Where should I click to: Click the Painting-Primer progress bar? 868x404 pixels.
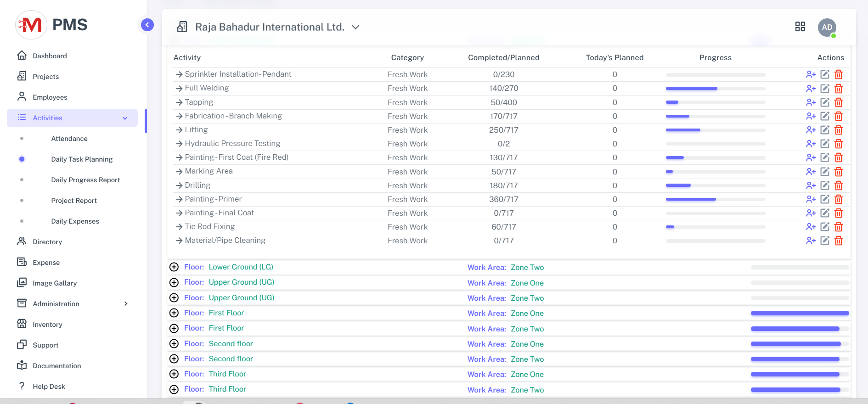click(715, 199)
